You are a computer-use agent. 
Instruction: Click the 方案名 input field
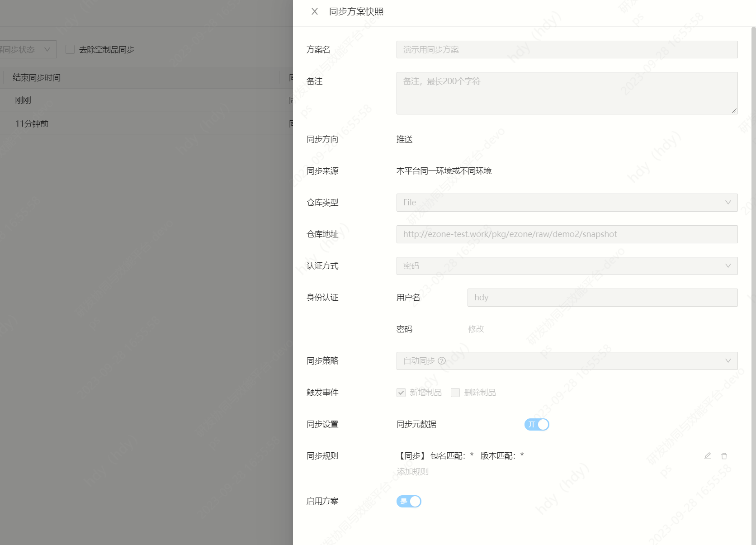click(567, 50)
